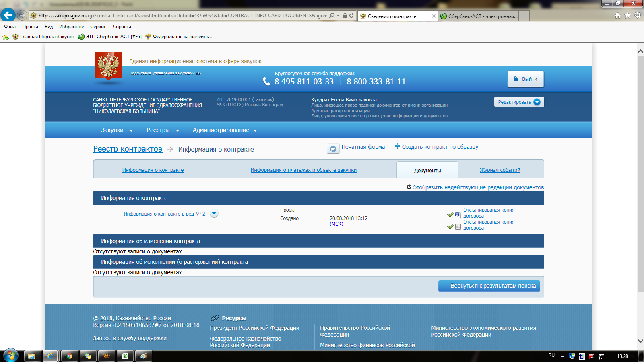The height and width of the screenshot is (362, 644).
Task: Click the RU language indicator in tray
Action: coord(551,355)
